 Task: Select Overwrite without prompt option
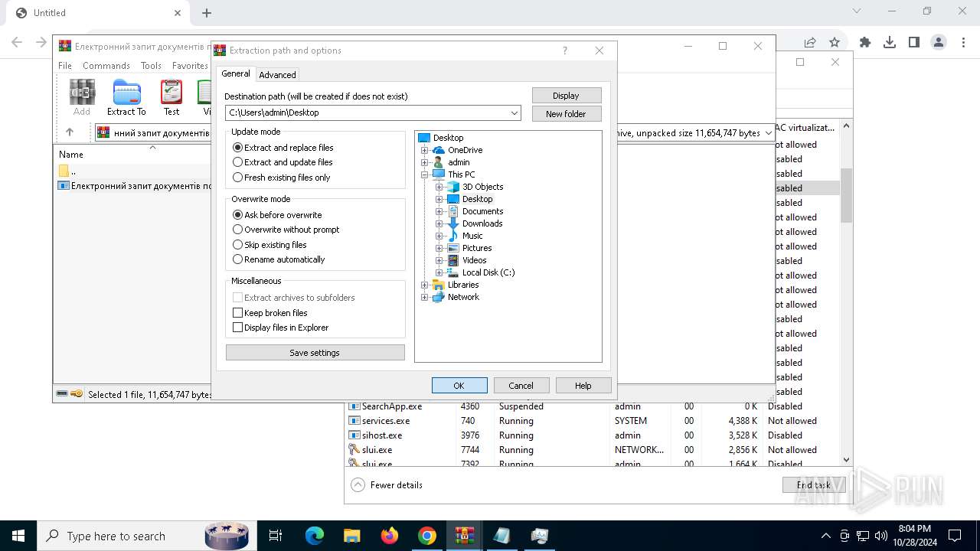click(286, 230)
